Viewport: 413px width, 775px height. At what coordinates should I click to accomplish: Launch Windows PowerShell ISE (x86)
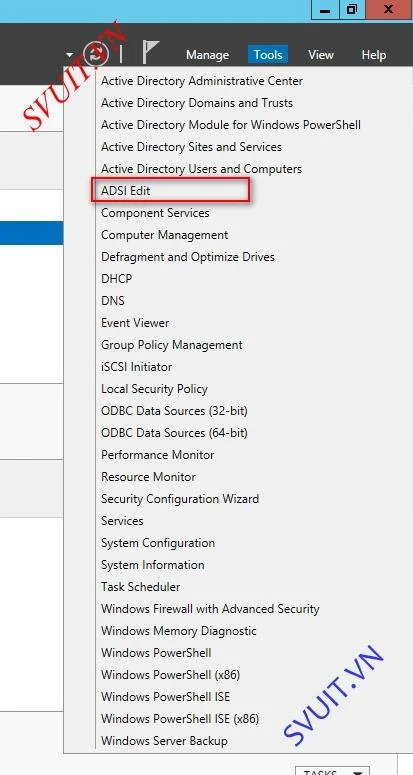tap(180, 719)
